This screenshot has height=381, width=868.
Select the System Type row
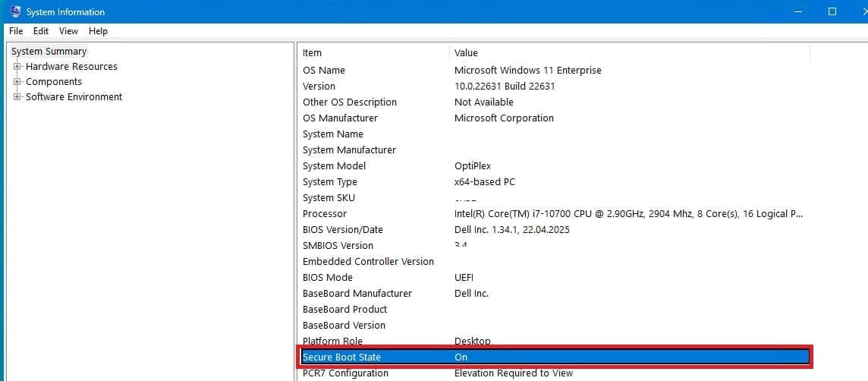click(554, 182)
